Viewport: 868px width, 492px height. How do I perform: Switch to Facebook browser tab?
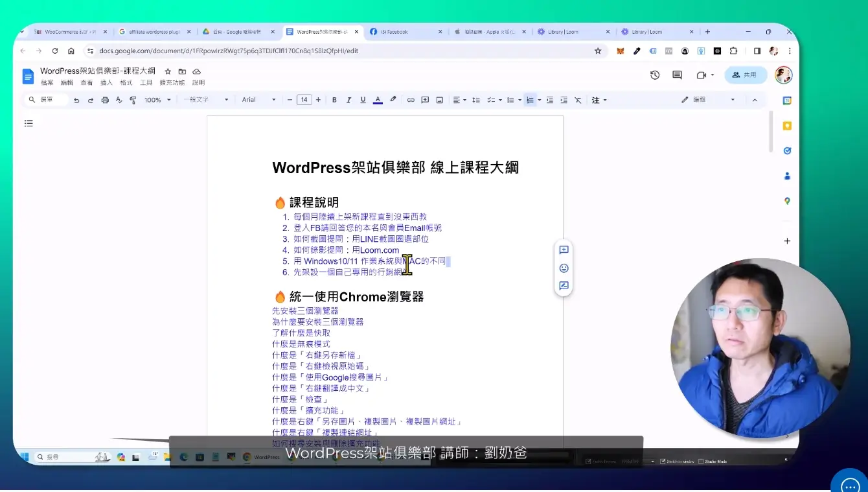(x=407, y=32)
